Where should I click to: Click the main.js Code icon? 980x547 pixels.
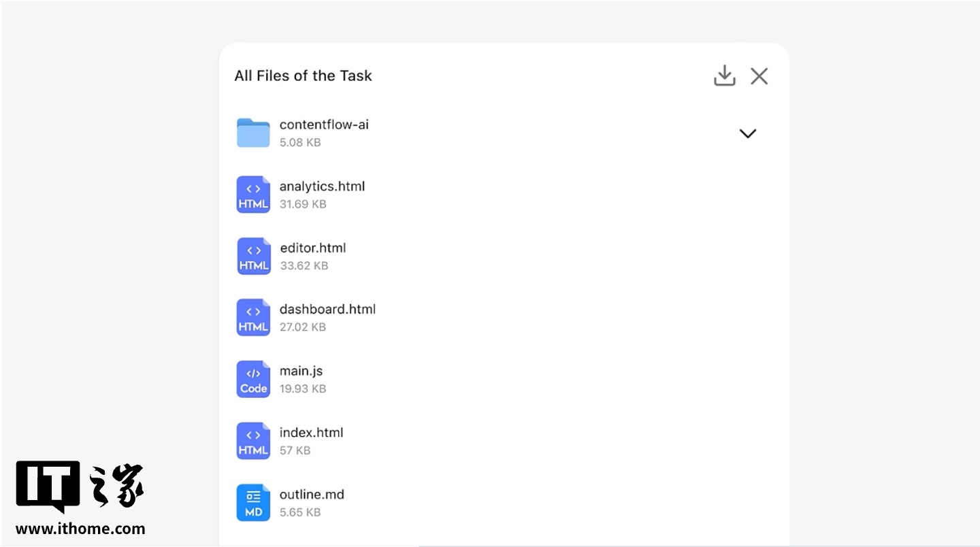coord(253,379)
